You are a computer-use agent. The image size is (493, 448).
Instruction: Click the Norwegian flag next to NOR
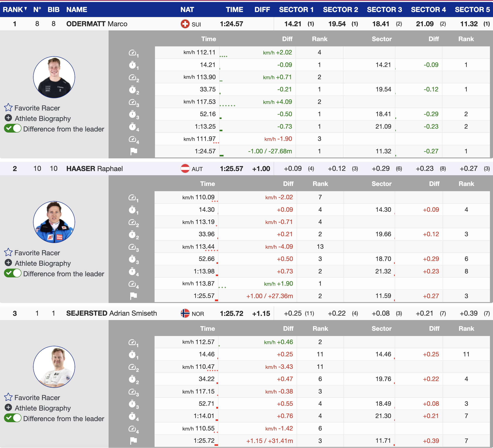185,313
